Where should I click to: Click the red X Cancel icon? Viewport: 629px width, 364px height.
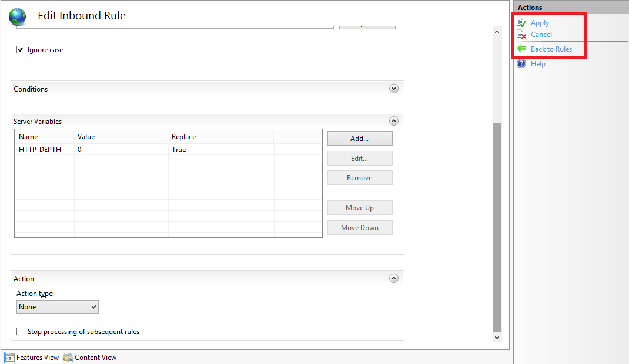click(x=521, y=35)
